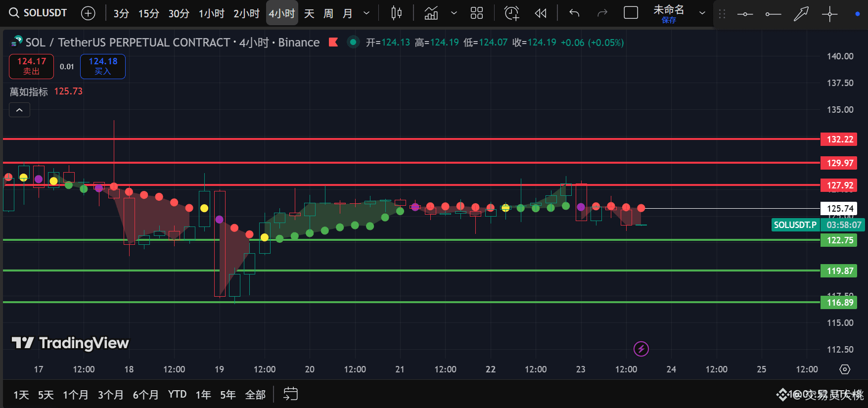Open the indicator templates grid icon
This screenshot has height=408, width=868.
(x=477, y=13)
